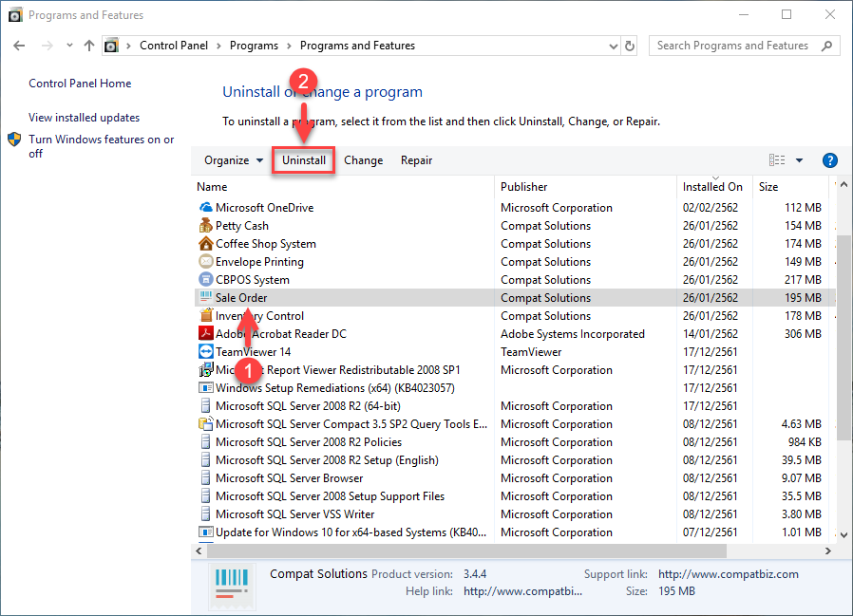Screen dimensions: 853x616
Task: Click the Adobe Systems Incorporated publisher cell
Action: point(572,334)
